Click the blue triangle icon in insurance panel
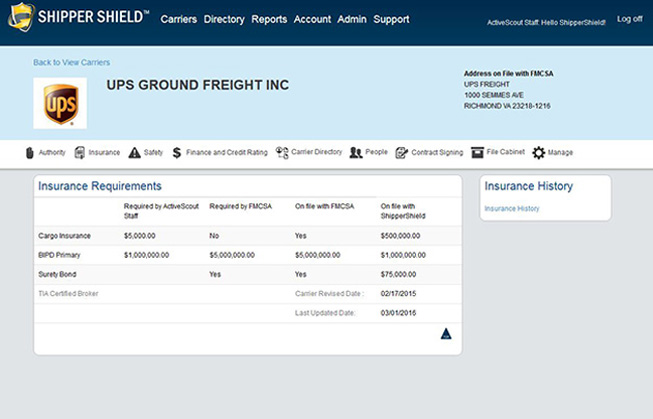 (446, 334)
